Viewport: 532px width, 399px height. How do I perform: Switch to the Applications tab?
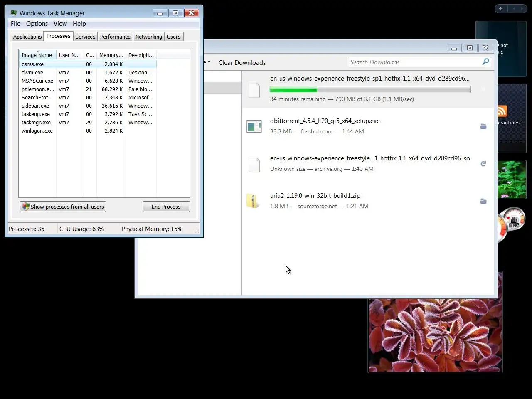pyautogui.click(x=27, y=37)
